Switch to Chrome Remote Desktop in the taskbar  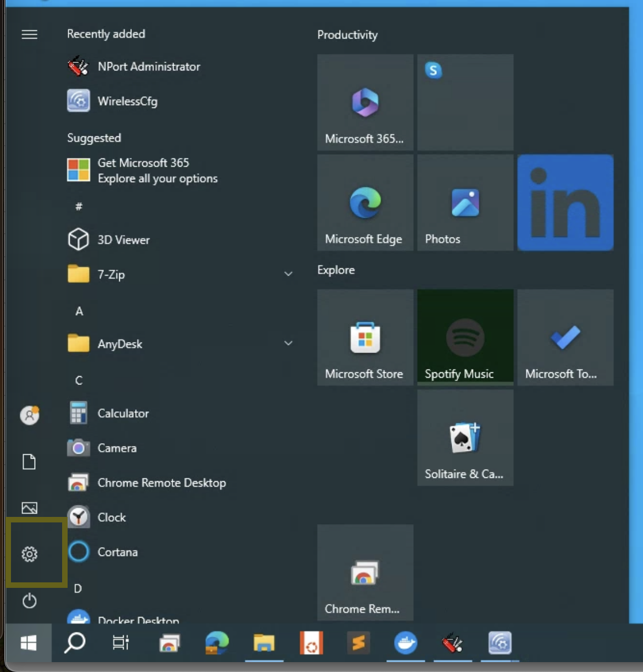coord(169,643)
